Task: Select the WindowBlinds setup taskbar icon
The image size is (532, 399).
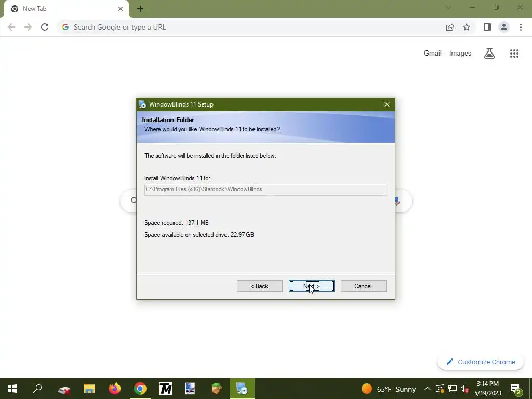Action: coord(242,389)
